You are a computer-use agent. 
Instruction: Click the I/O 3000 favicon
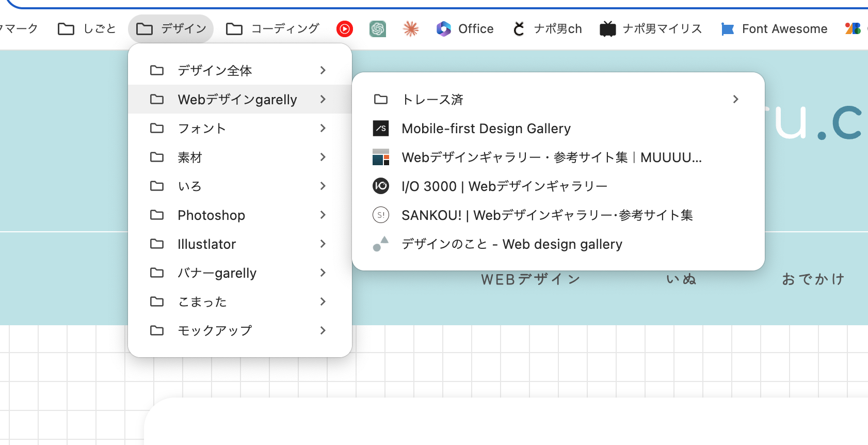381,186
